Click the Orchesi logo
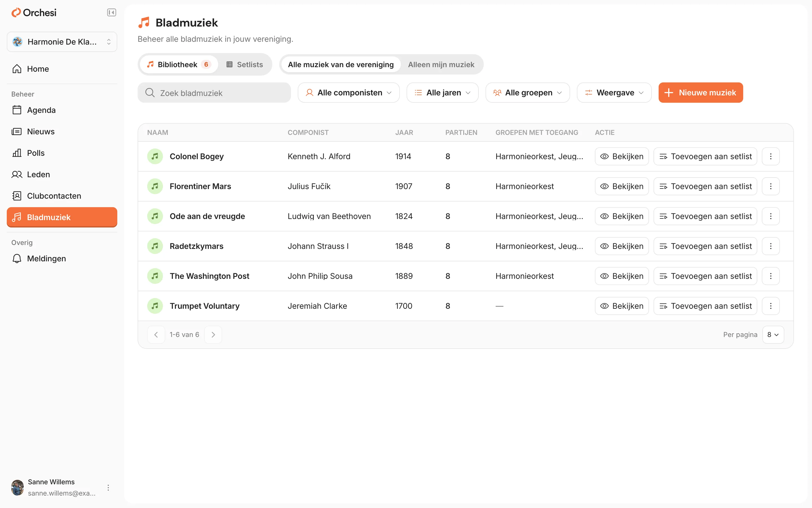This screenshot has height=508, width=812. point(34,13)
